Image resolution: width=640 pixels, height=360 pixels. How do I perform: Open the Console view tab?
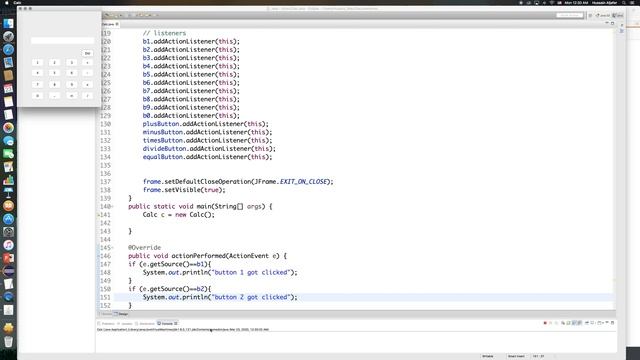point(167,323)
